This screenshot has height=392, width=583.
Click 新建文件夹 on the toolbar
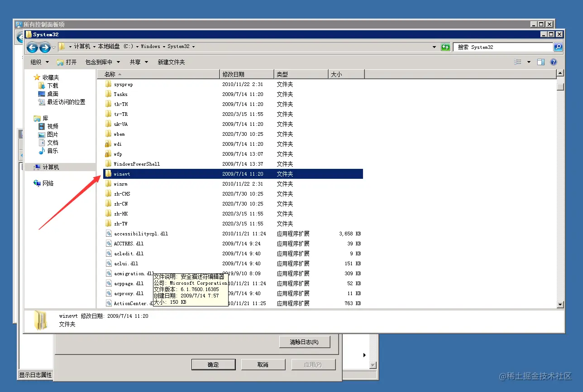point(171,62)
